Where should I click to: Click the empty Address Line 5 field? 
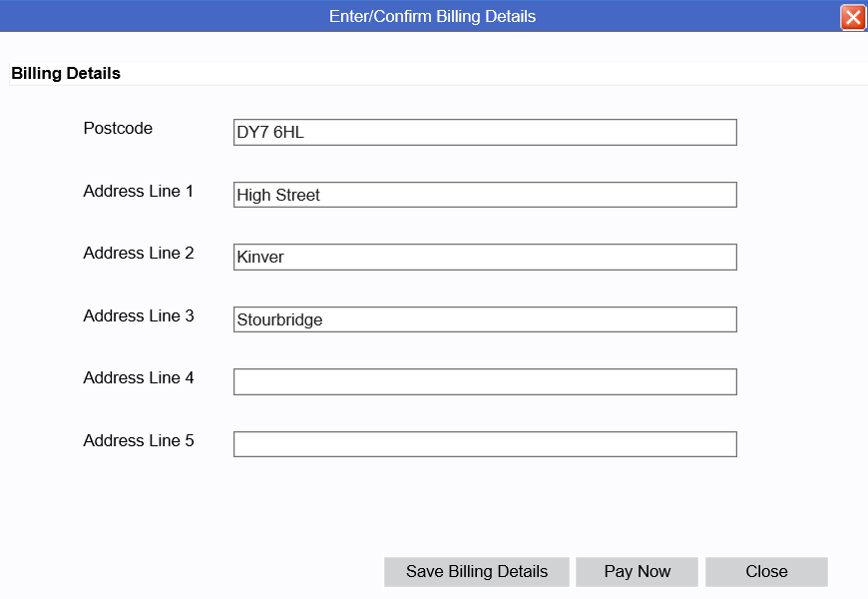click(485, 444)
